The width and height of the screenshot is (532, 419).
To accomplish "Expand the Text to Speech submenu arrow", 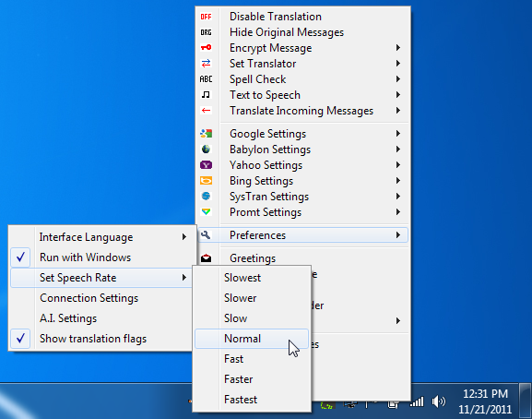I will click(x=398, y=95).
